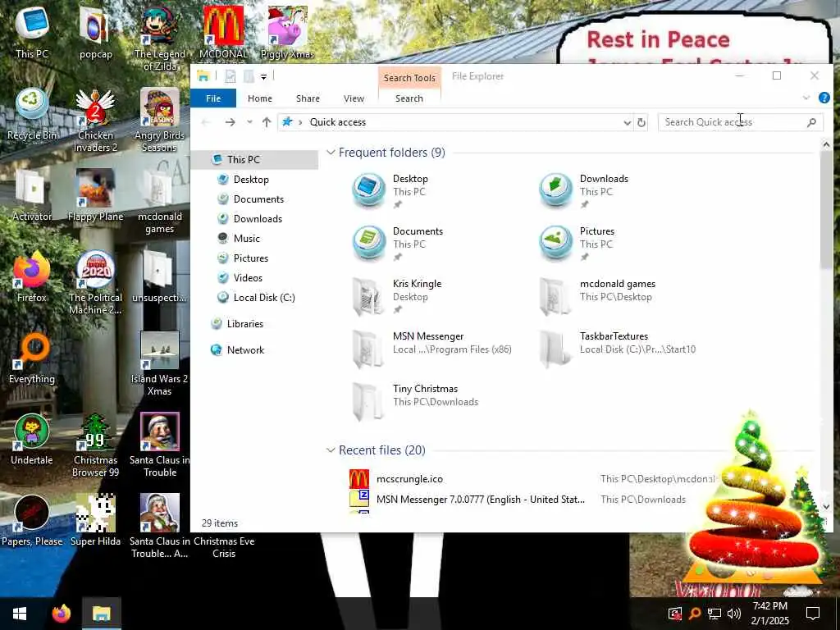Select Documents in the navigation pane
Screen dimensions: 840x630
point(258,199)
